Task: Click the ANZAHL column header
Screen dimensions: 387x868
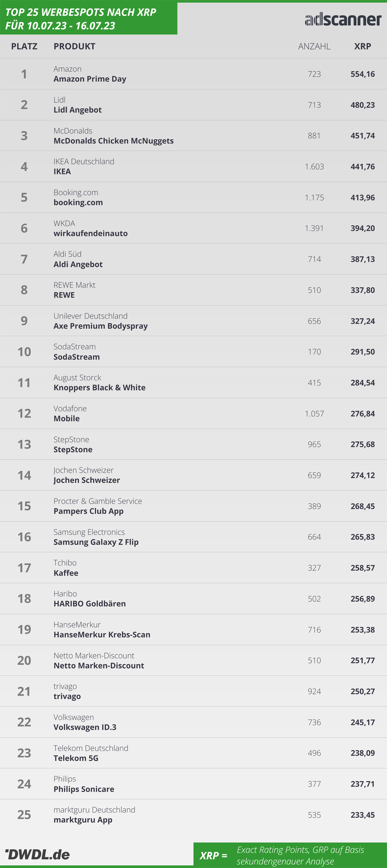Action: [x=314, y=46]
